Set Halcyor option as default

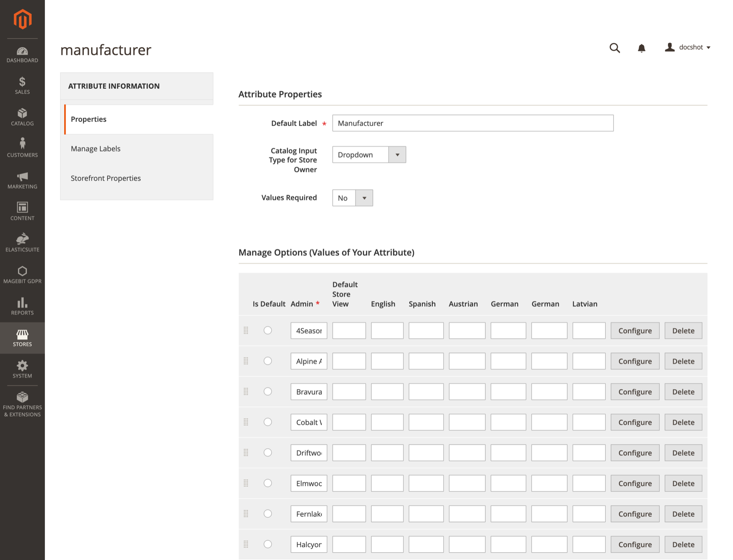click(268, 544)
